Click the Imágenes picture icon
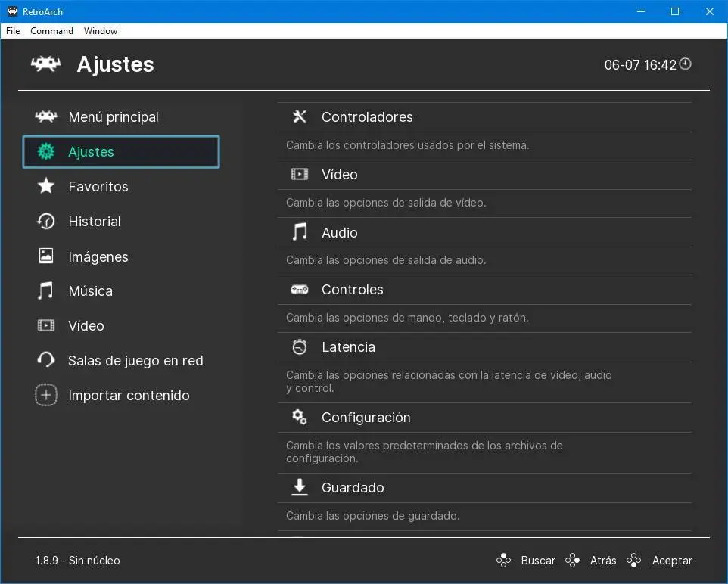Viewport: 728px width, 584px height. point(46,256)
